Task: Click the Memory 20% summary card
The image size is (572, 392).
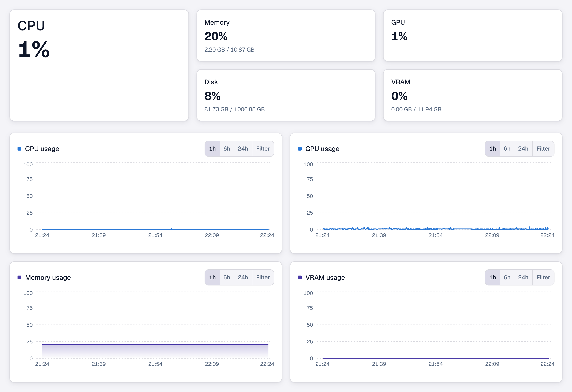Action: (x=286, y=36)
